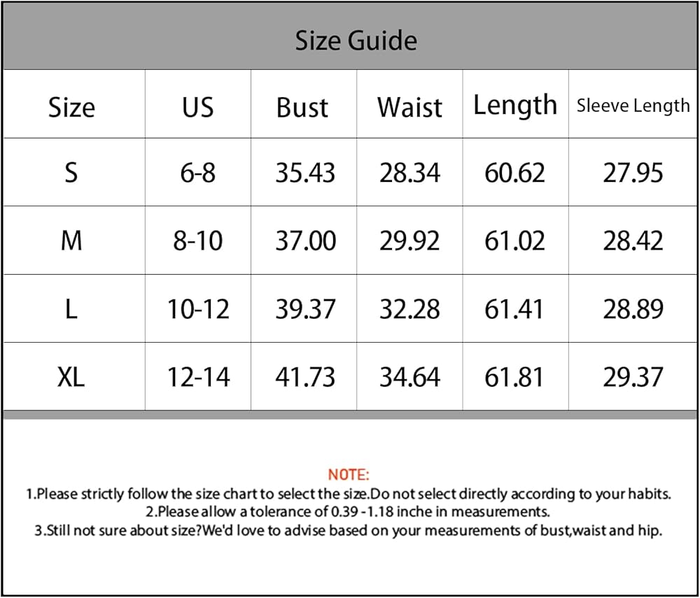
Task: Select the waist value 32.28
Action: [409, 309]
